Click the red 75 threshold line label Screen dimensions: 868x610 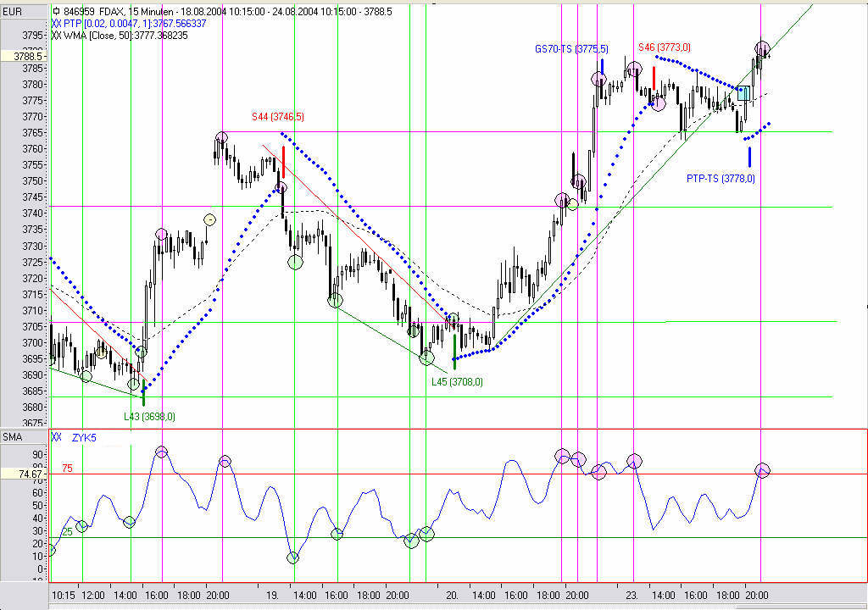(67, 469)
